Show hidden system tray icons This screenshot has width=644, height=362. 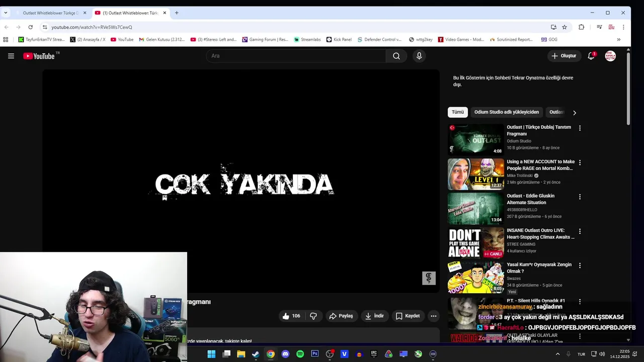click(557, 354)
